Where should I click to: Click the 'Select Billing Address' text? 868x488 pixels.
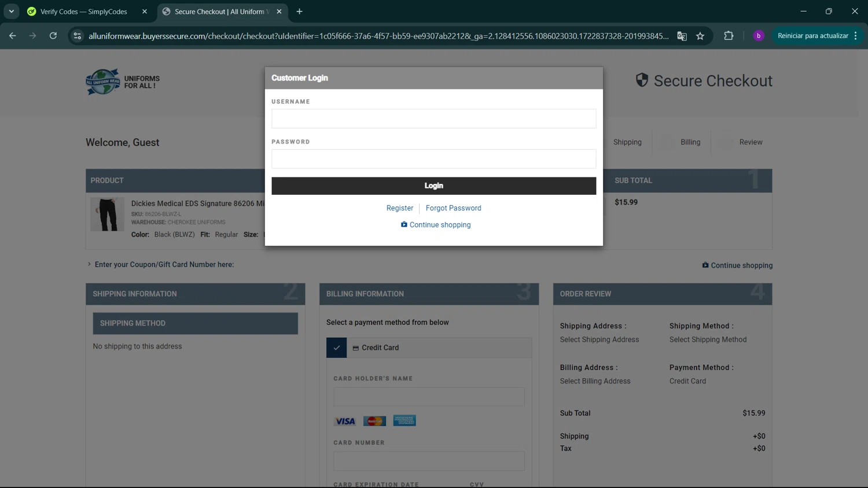[x=595, y=381]
